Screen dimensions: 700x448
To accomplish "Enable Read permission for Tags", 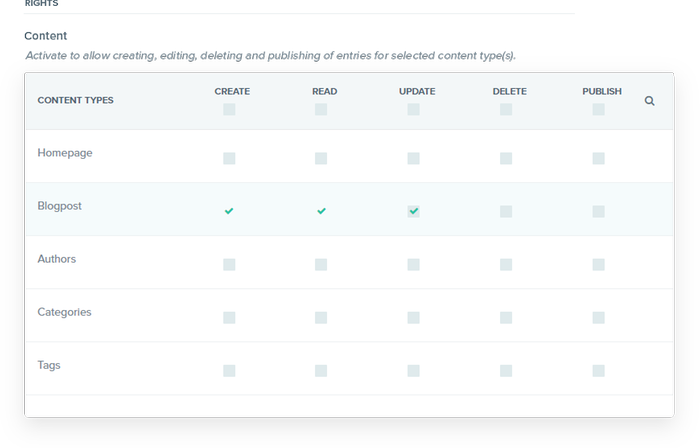I will (321, 371).
